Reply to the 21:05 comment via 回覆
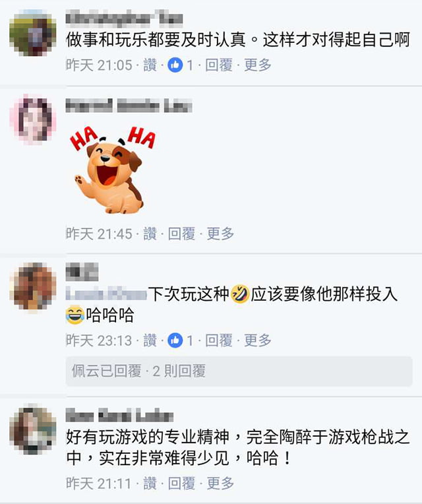The image size is (422, 504). pyautogui.click(x=219, y=65)
